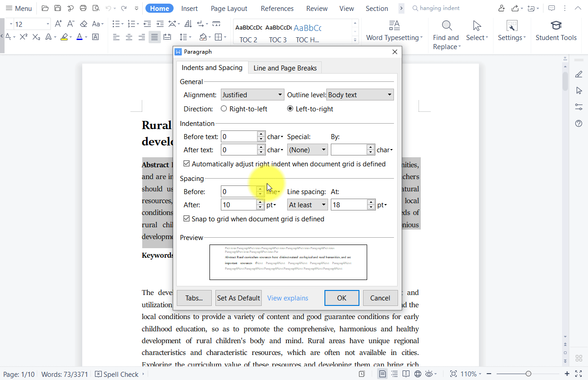Click the Sort icon in ribbon

click(188, 24)
